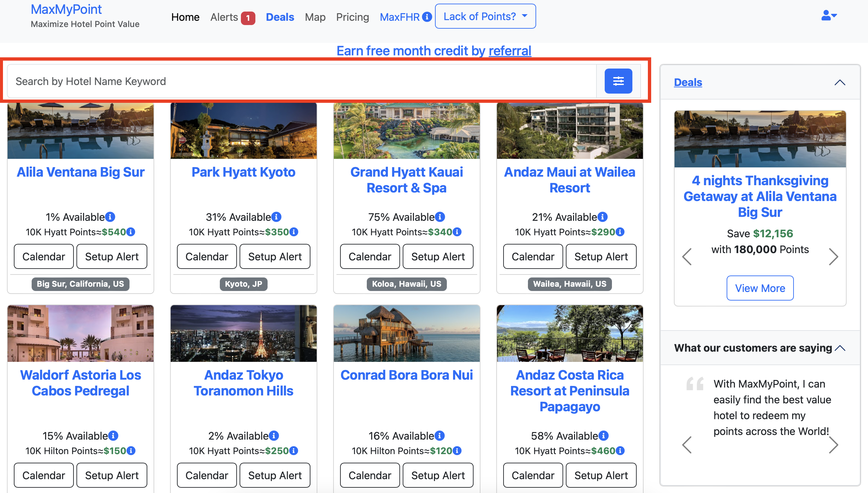Viewport: 868px width, 493px height.
Task: Open Calendar for Park Hyatt Kyoto
Action: 207,256
